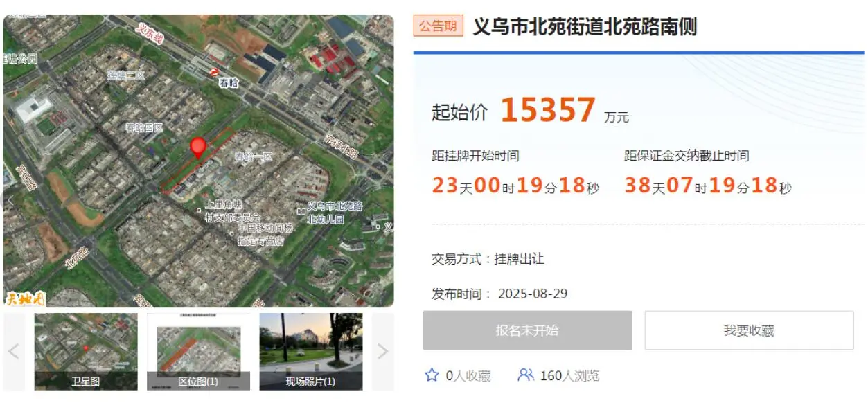Click the listing title 义乌市北苑街道北苑路南侧
868x403 pixels.
pos(585,27)
